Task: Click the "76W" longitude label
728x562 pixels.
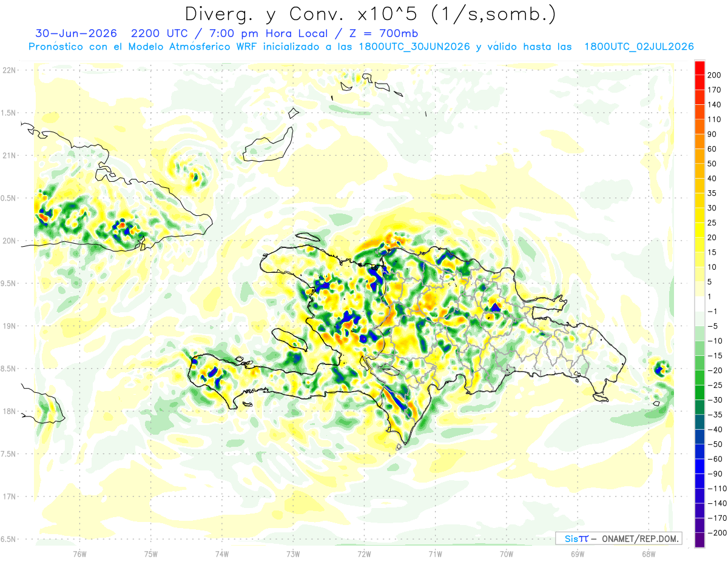Action: (79, 554)
